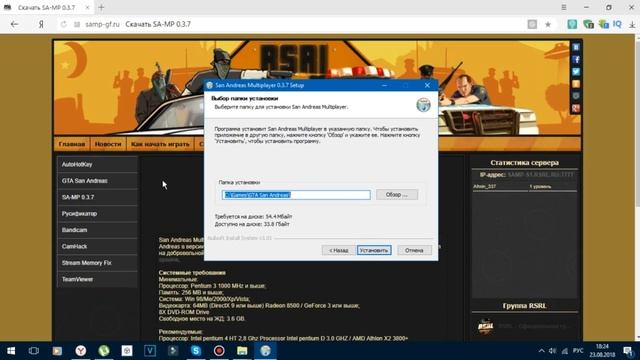Click the Отмена button in the installer
The image size is (640, 360).
pos(414,250)
